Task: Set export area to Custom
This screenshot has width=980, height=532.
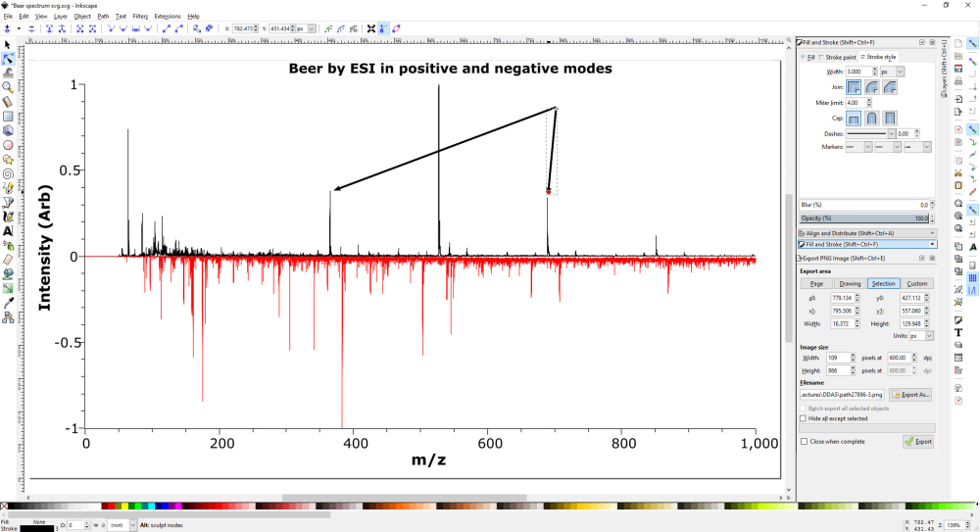Action: (x=917, y=284)
